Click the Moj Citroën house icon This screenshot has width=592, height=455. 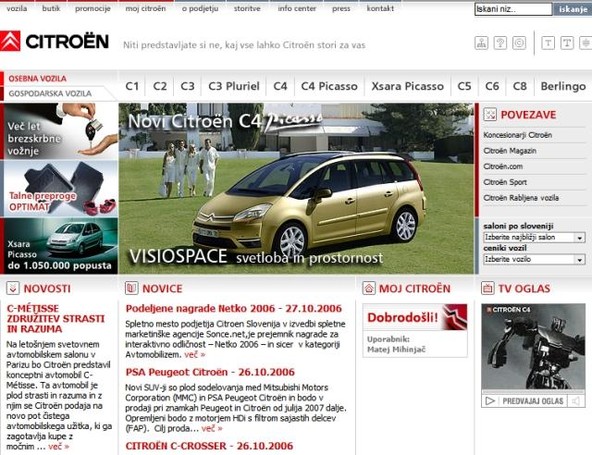coord(368,288)
